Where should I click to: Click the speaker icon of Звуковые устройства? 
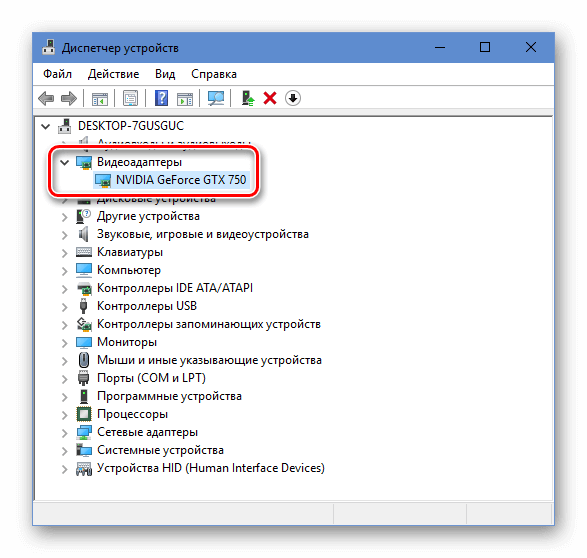[x=83, y=234]
